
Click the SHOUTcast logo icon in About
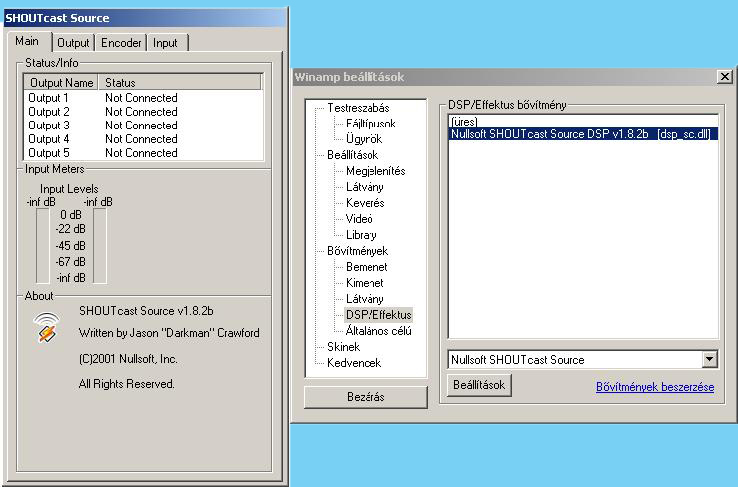tap(46, 327)
